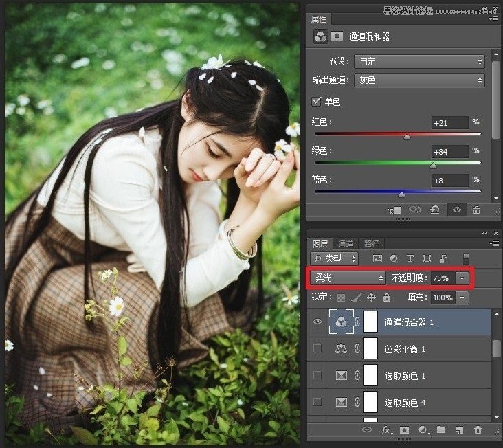Switch to the 通道 Channels tab
This screenshot has height=448, width=503.
pos(346,244)
